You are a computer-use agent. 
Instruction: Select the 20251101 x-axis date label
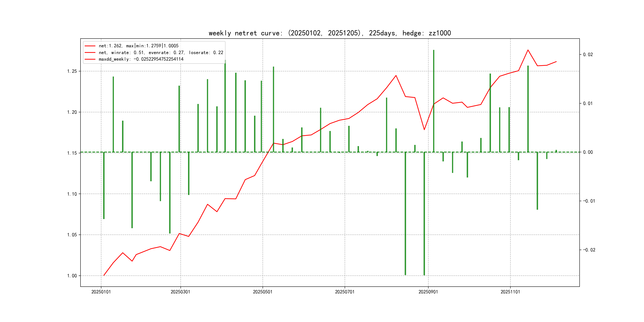point(510,292)
